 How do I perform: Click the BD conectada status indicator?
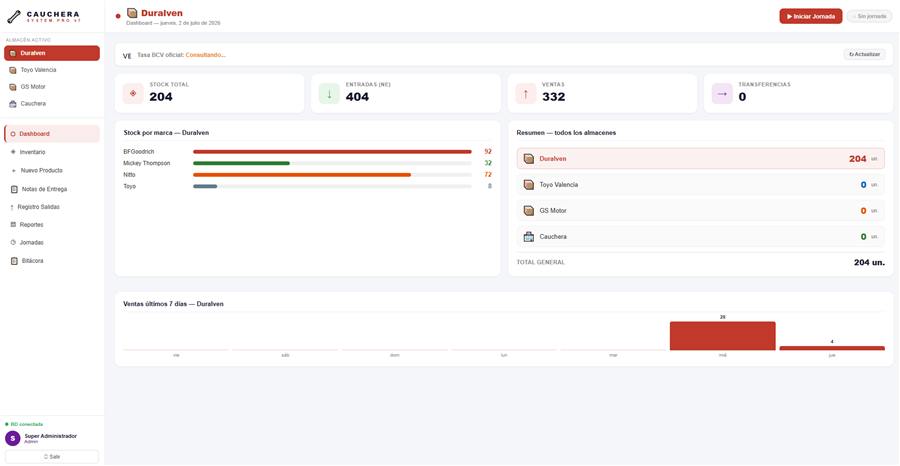[24, 424]
